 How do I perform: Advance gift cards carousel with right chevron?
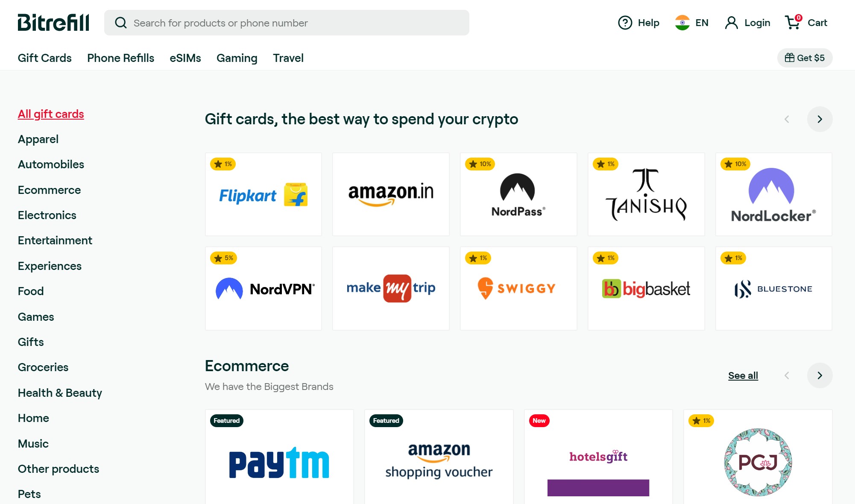click(x=820, y=119)
